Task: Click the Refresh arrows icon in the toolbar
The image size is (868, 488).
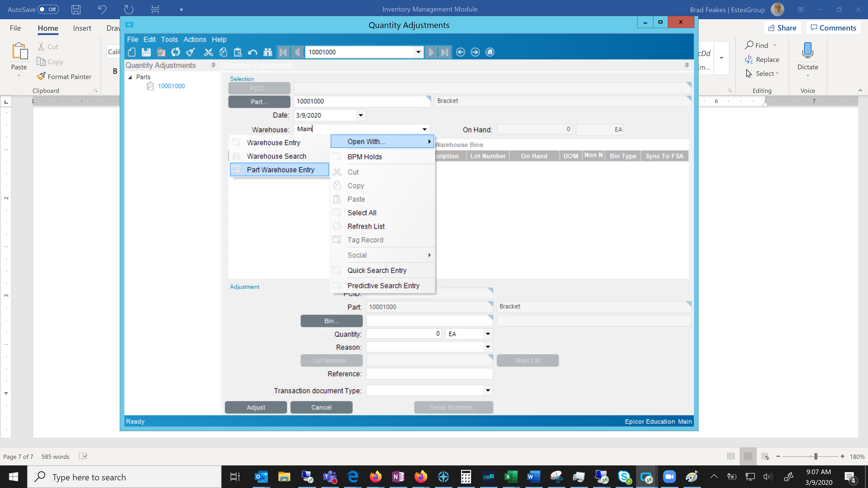Action: coord(176,52)
